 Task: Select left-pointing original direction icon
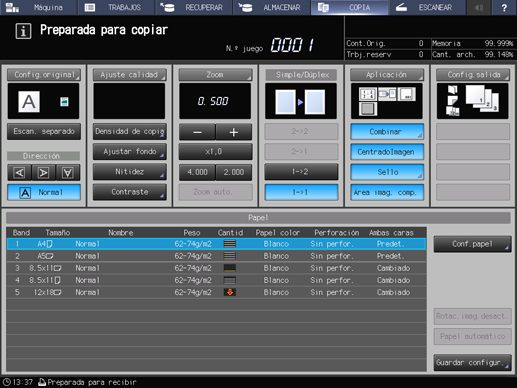click(x=19, y=173)
